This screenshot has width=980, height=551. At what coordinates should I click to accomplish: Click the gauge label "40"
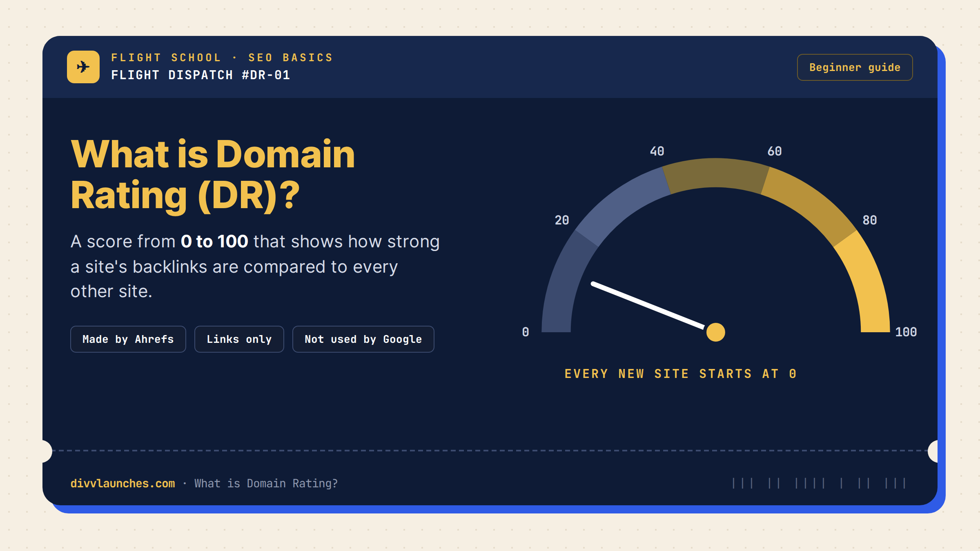point(657,151)
